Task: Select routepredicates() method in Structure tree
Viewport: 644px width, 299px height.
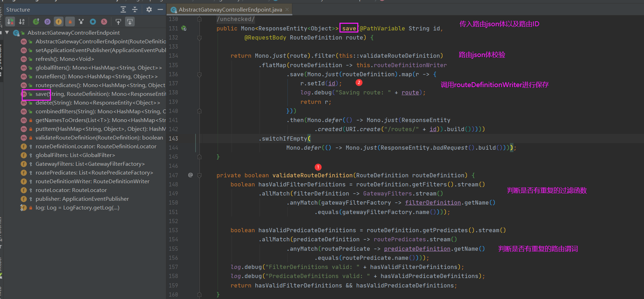Action: pyautogui.click(x=101, y=85)
